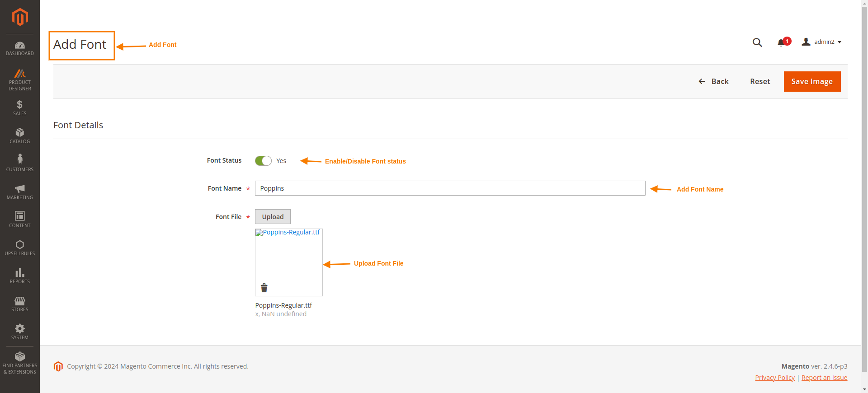Click the Add Font page title
868x393 pixels.
click(80, 44)
